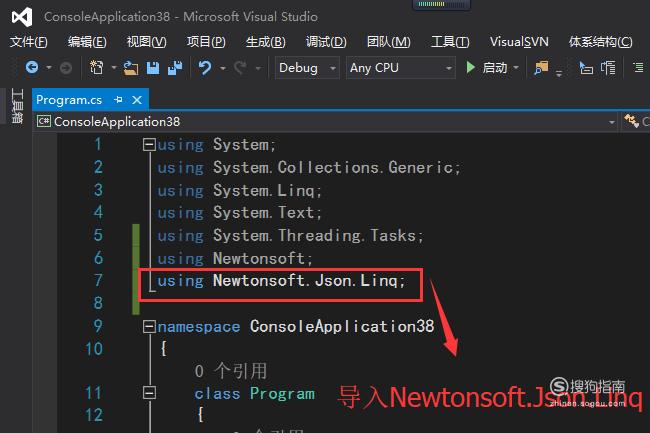The width and height of the screenshot is (650, 433).
Task: Open the 团队(M) menu
Action: point(388,42)
